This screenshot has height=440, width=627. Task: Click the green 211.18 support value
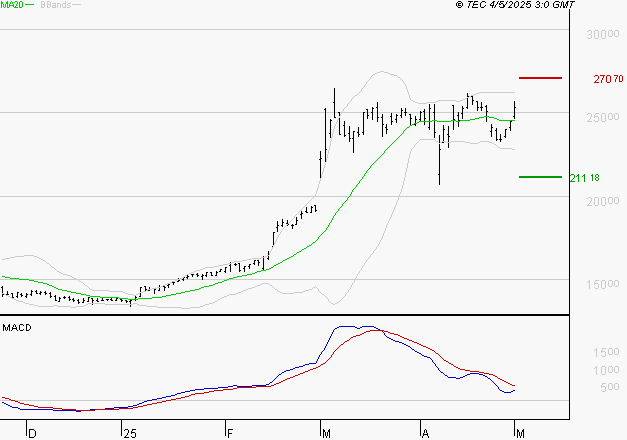coord(585,178)
